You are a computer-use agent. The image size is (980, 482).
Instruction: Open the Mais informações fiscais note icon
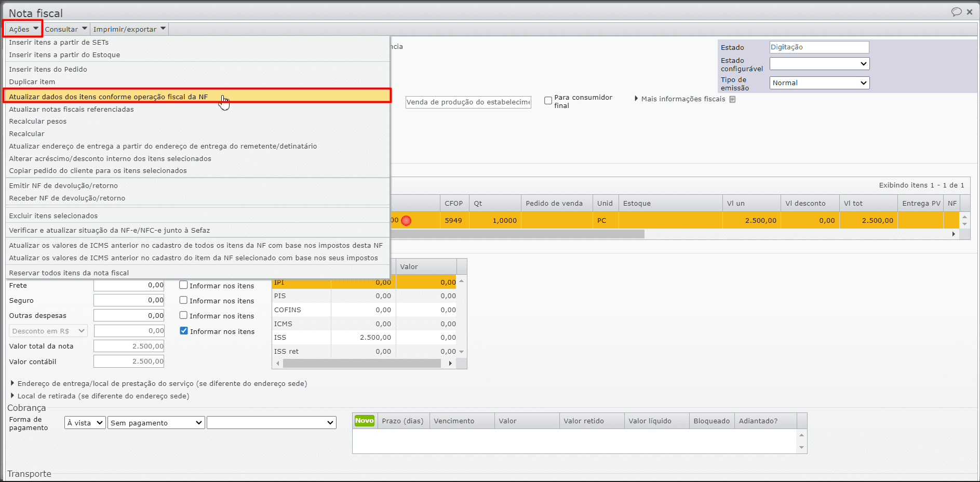tap(732, 99)
